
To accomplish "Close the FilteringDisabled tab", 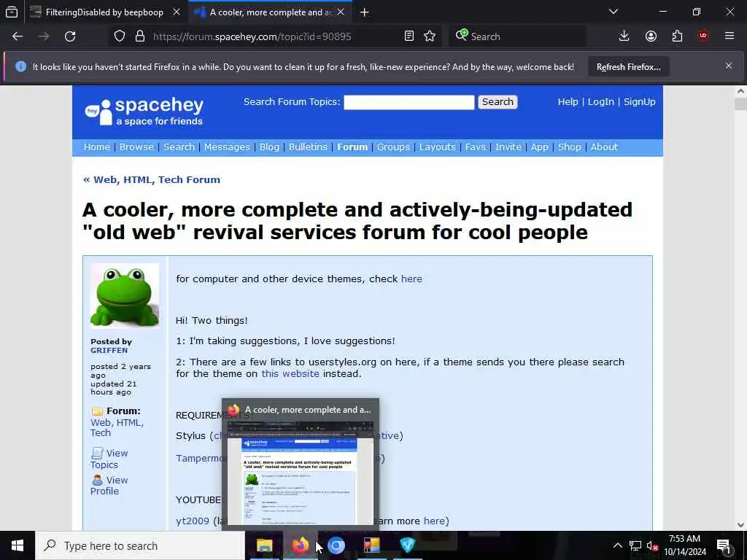I will pyautogui.click(x=177, y=12).
